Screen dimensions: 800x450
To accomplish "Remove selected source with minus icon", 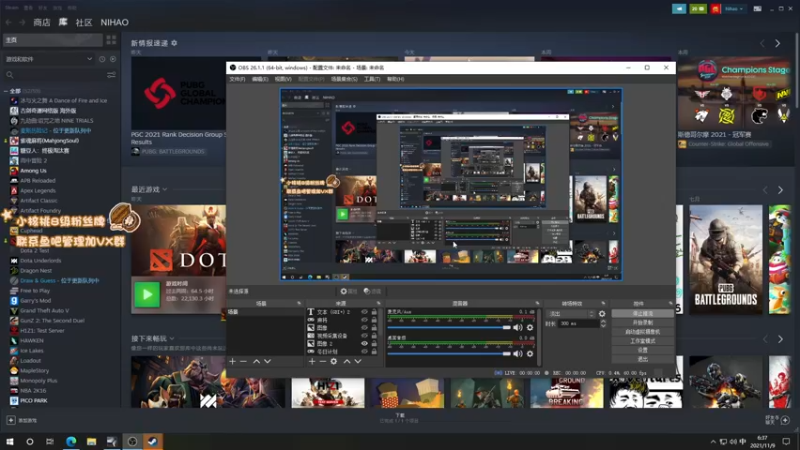I will (322, 361).
